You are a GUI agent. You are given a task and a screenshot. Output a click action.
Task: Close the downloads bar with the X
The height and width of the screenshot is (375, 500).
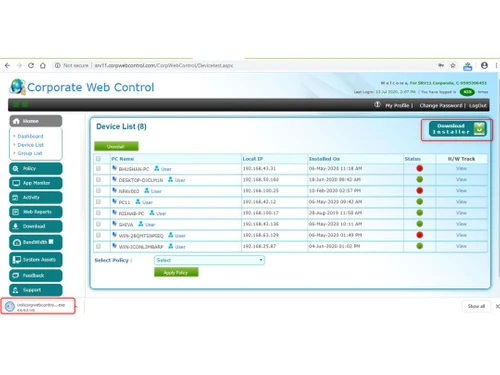pyautogui.click(x=497, y=306)
